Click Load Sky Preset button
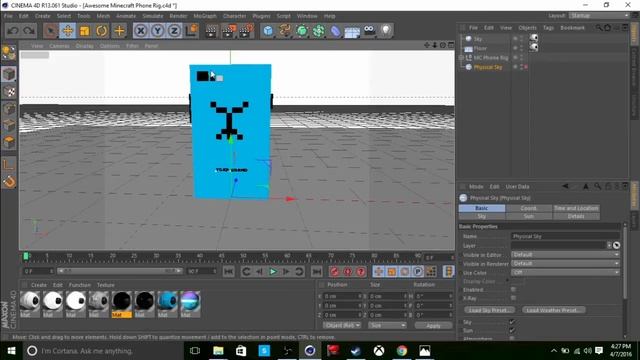Screen dimensions: 640x360 point(489,310)
